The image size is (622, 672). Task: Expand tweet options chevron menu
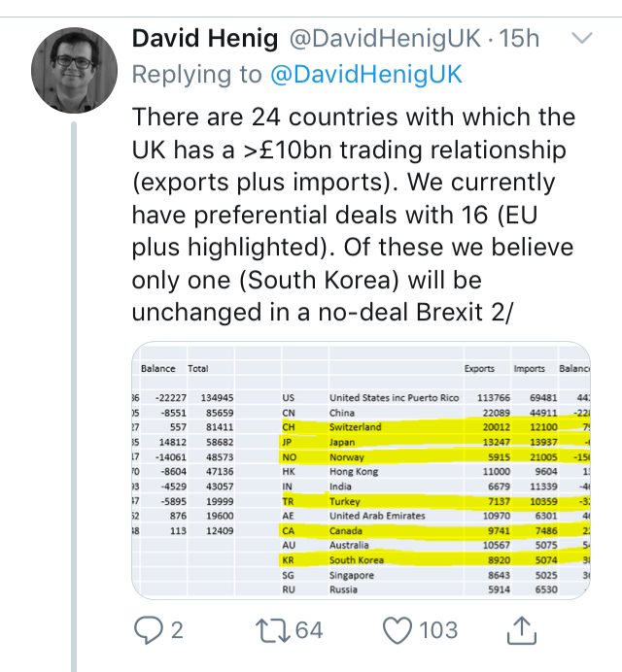[582, 40]
